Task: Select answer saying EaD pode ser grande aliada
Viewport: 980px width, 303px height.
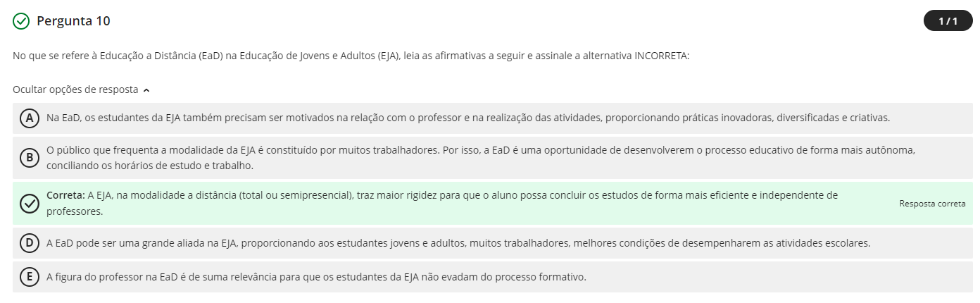Action: tap(458, 243)
